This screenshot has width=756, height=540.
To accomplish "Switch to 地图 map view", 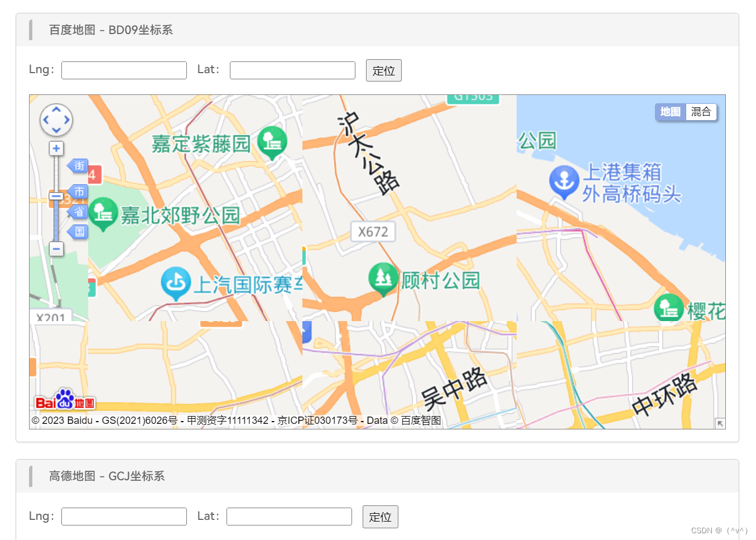I will [x=670, y=112].
